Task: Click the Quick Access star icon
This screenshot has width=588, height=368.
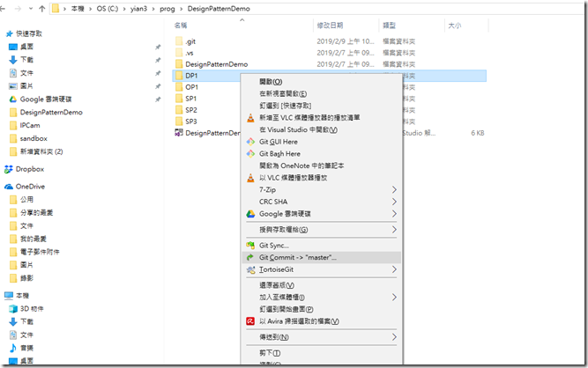Action: pos(10,33)
